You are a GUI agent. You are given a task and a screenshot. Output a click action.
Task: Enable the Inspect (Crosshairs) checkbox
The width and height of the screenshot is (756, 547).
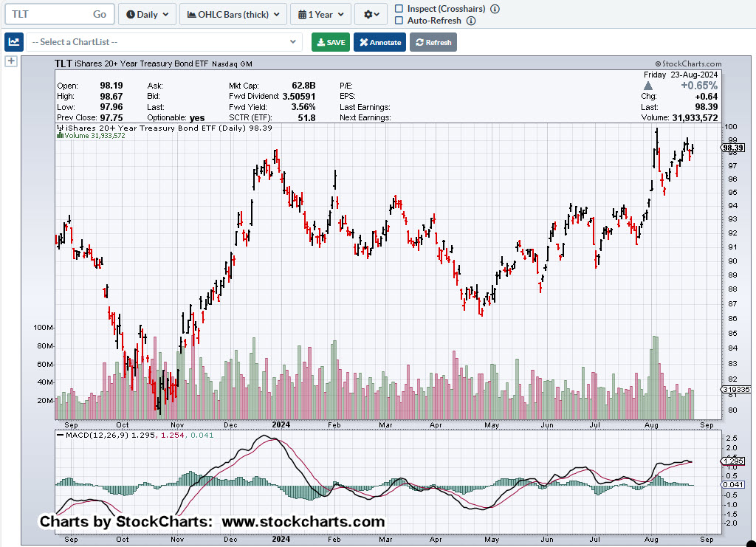point(399,9)
